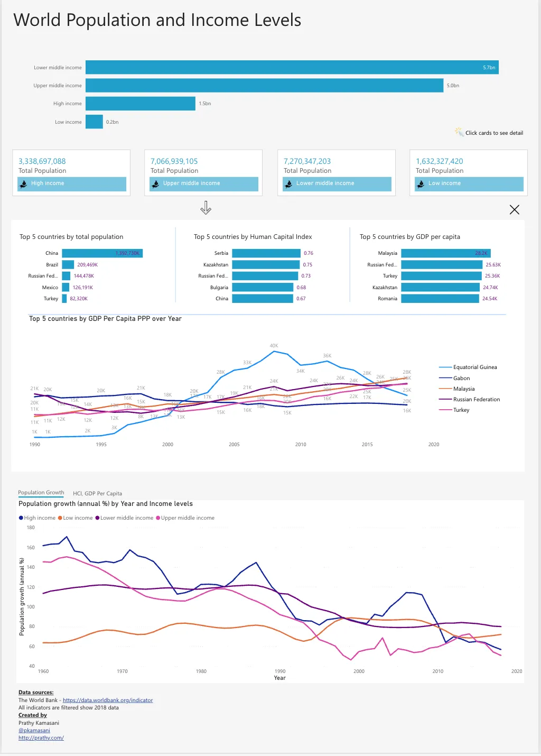Image resolution: width=541 pixels, height=756 pixels.
Task: Click the Malaysia GDP per capita bar
Action: 446,253
